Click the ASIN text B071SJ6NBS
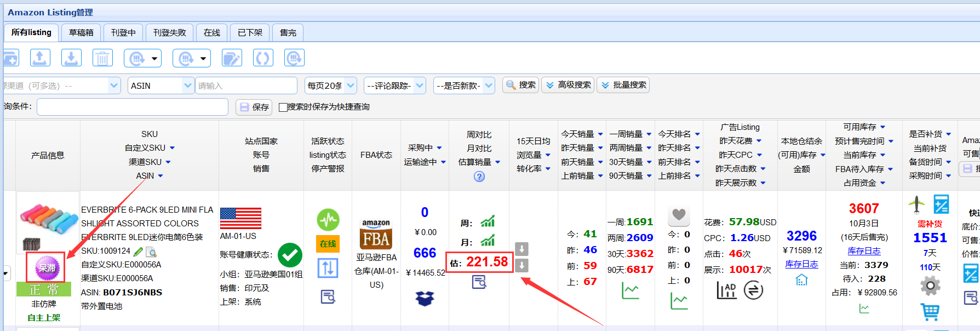This screenshot has height=331, width=980. (x=133, y=293)
